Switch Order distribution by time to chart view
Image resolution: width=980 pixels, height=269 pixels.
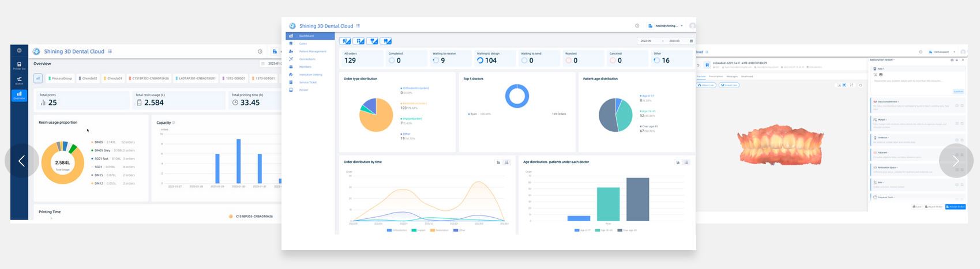(x=498, y=162)
